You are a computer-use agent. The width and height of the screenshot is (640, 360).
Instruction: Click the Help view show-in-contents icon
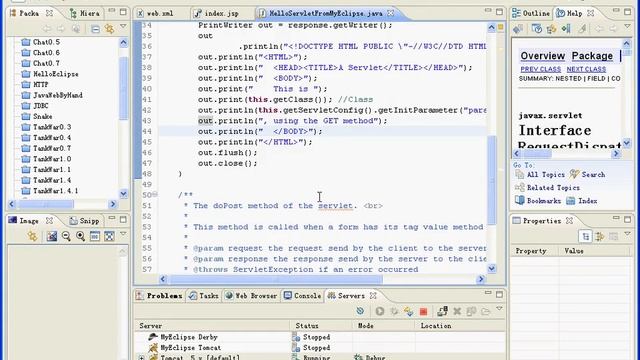click(537, 29)
